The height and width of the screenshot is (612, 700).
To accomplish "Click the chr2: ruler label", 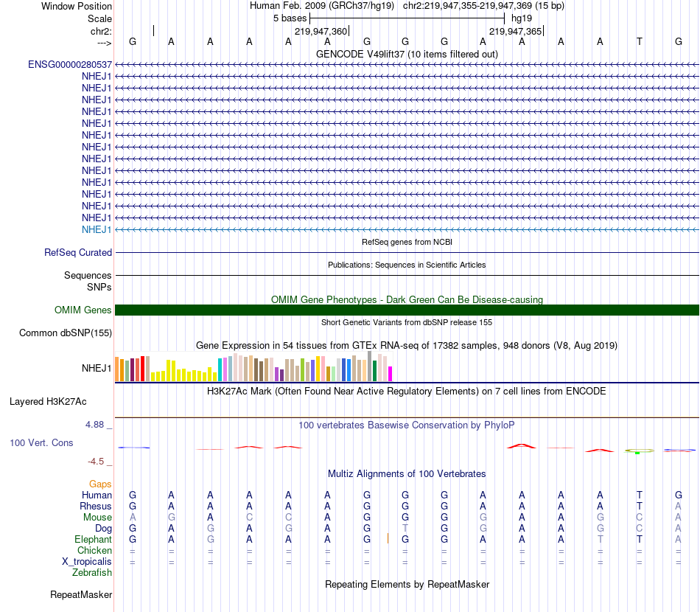I will [x=101, y=31].
